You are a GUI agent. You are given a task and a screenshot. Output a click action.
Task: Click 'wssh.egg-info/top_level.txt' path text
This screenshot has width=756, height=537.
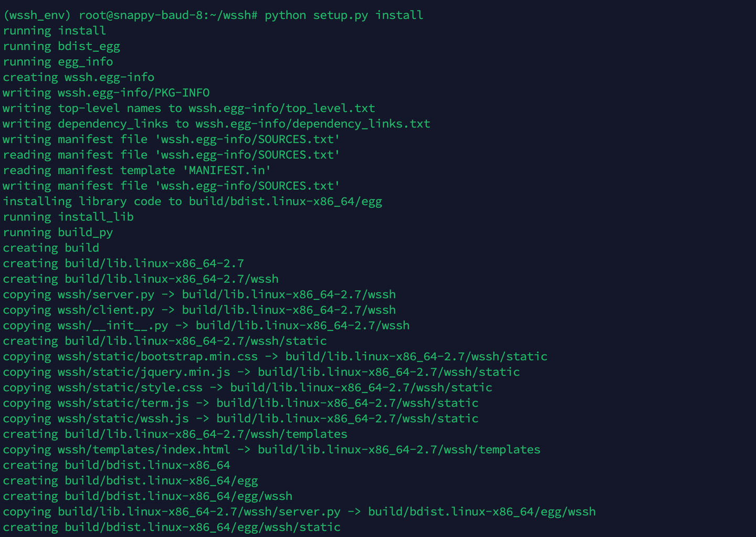coord(282,108)
